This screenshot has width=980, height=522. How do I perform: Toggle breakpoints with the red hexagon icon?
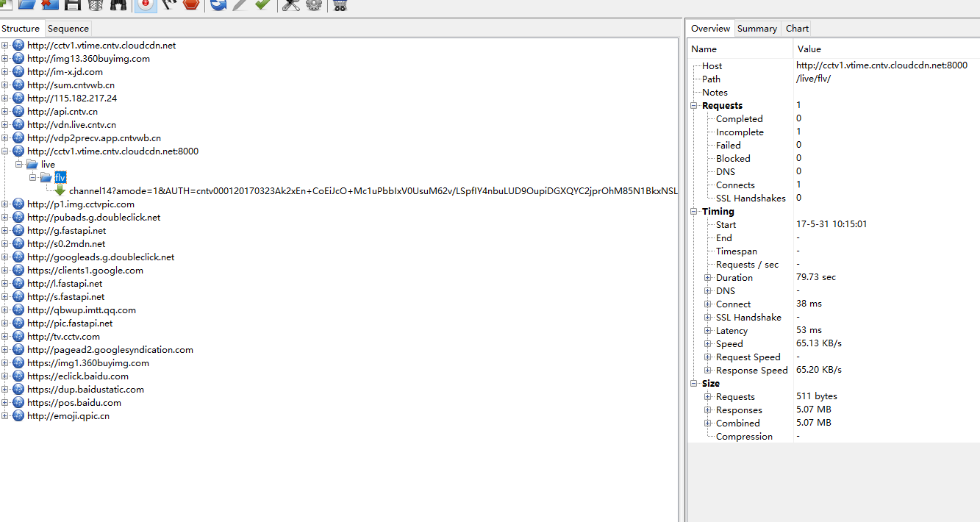191,4
